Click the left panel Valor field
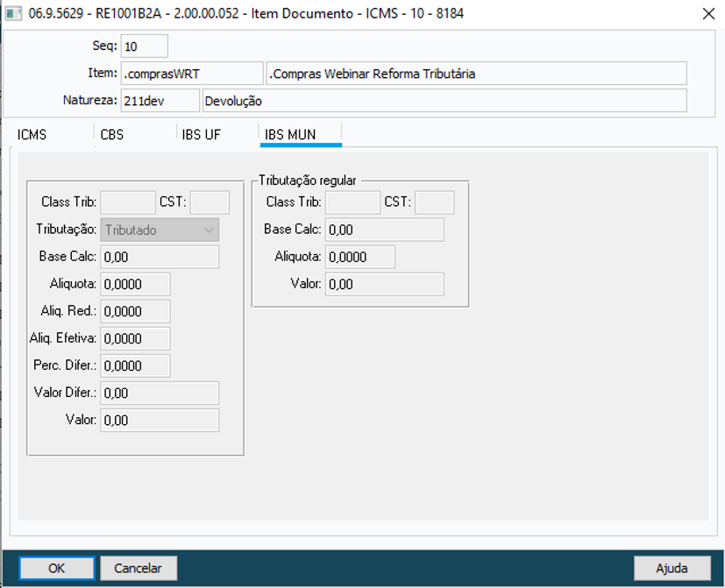 click(x=160, y=421)
